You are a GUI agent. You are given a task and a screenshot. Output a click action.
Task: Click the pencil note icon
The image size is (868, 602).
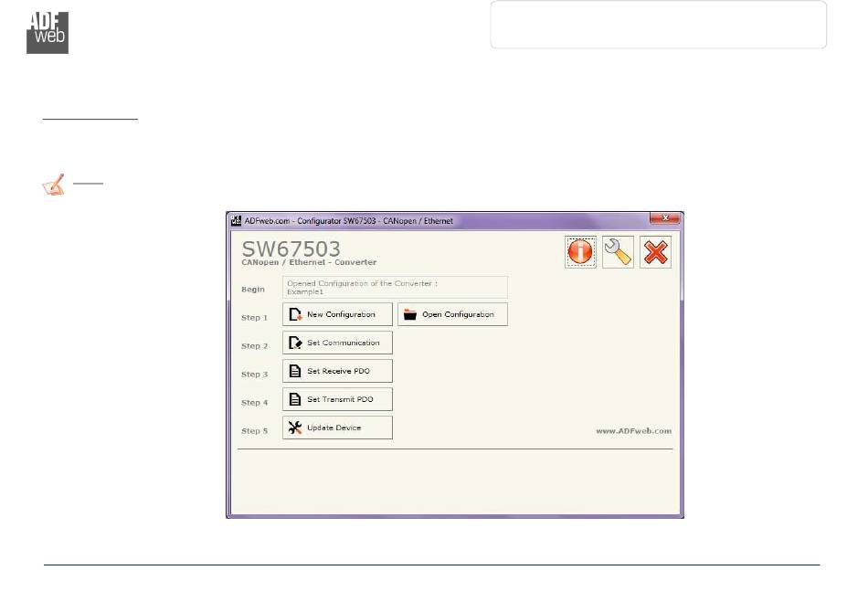54,185
